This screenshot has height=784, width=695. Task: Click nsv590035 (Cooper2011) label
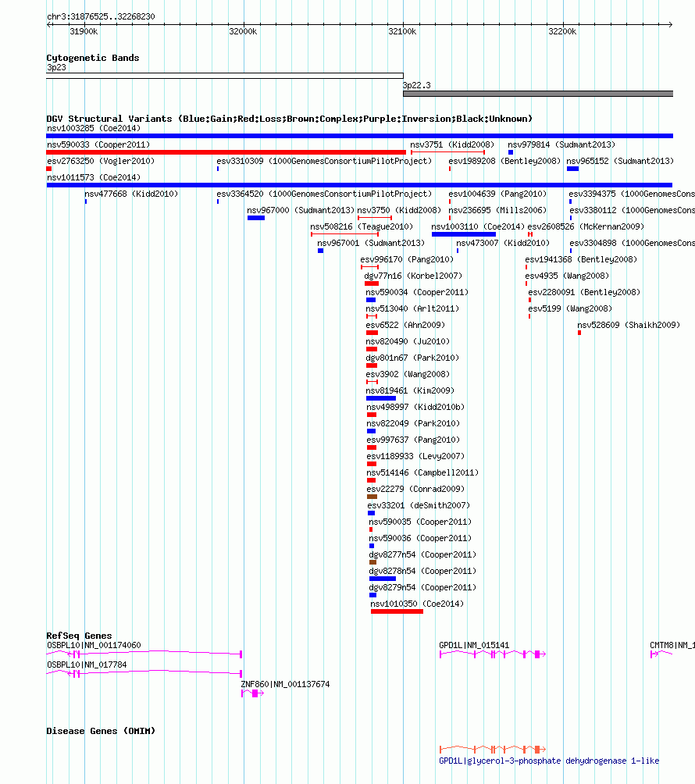[x=420, y=522]
